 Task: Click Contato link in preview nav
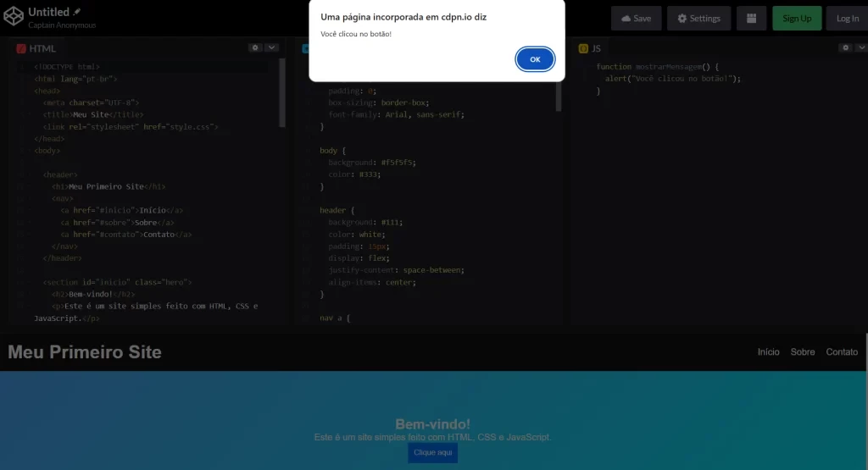(x=842, y=351)
